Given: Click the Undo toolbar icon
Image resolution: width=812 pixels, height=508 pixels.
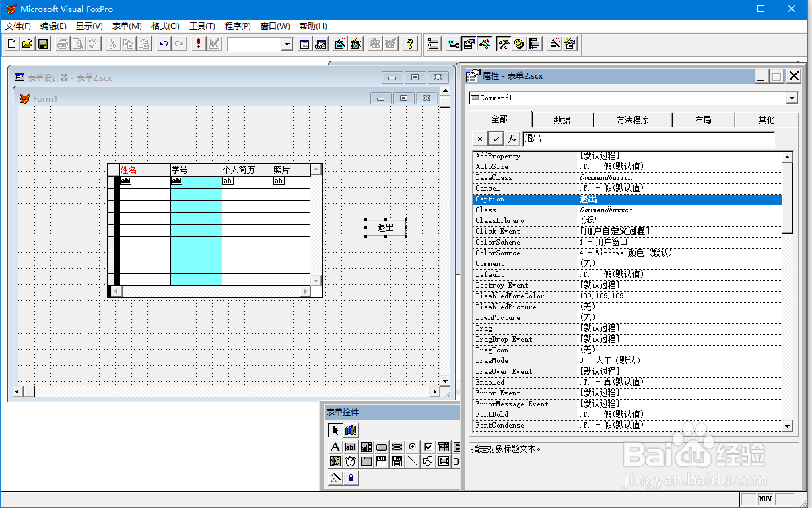Looking at the screenshot, I should tap(164, 44).
